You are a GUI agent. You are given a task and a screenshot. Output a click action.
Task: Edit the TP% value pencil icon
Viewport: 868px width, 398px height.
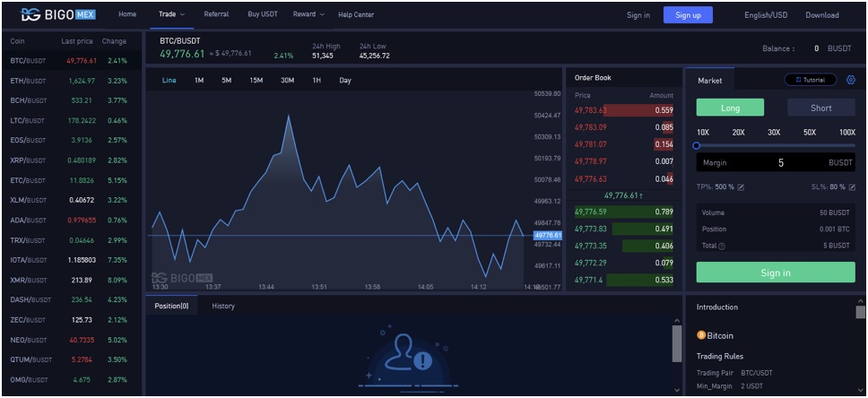tap(741, 186)
